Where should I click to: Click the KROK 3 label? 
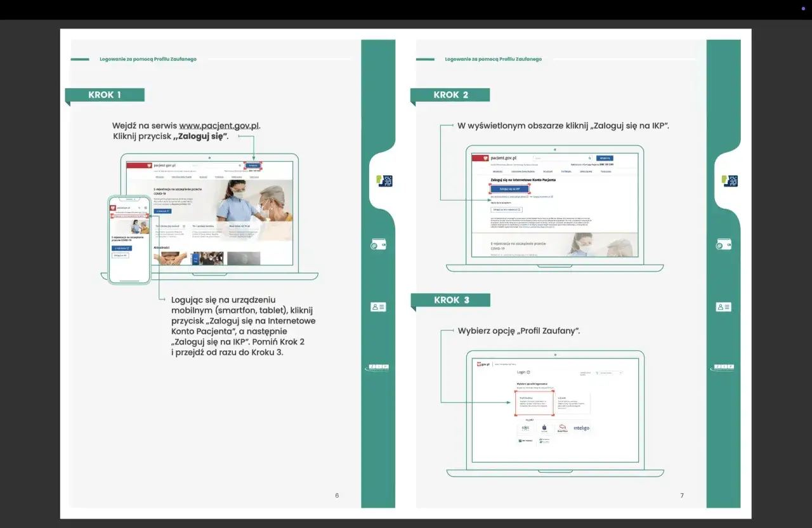point(450,300)
